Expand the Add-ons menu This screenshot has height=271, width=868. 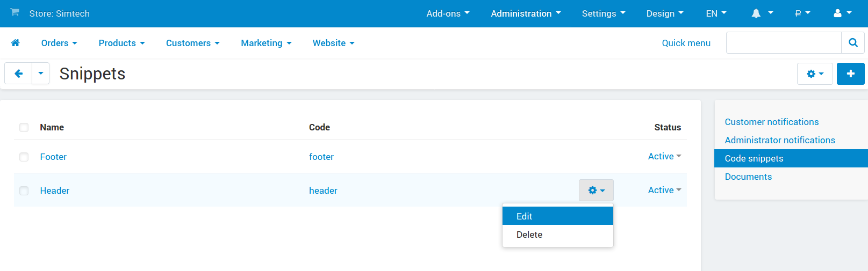click(x=448, y=13)
